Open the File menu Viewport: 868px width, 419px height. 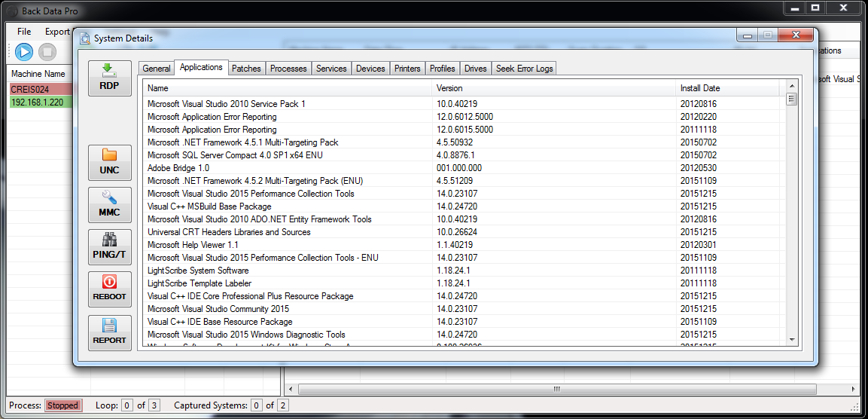point(24,32)
